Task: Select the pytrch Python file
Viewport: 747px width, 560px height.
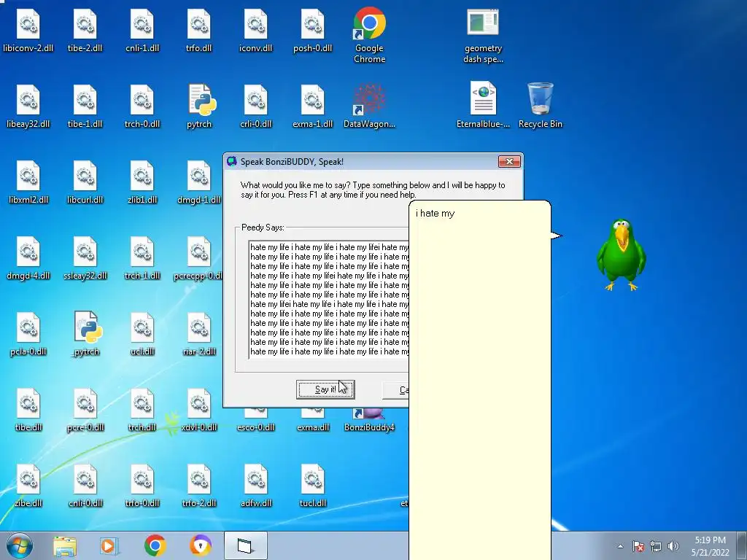Action: point(199,106)
